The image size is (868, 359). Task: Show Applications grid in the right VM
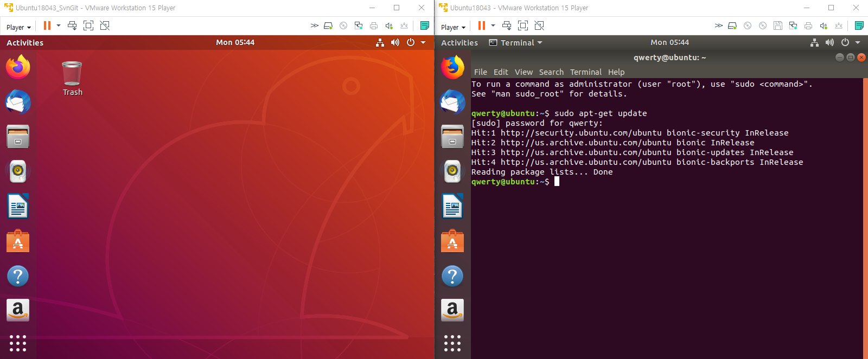coord(453,343)
